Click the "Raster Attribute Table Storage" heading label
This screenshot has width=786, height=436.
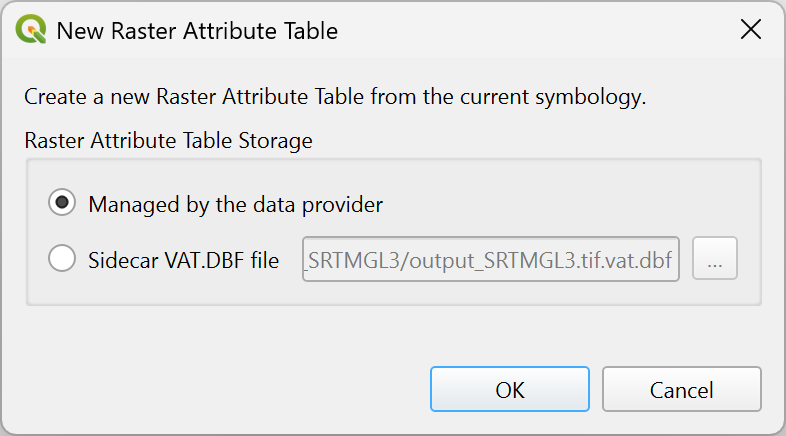(168, 141)
